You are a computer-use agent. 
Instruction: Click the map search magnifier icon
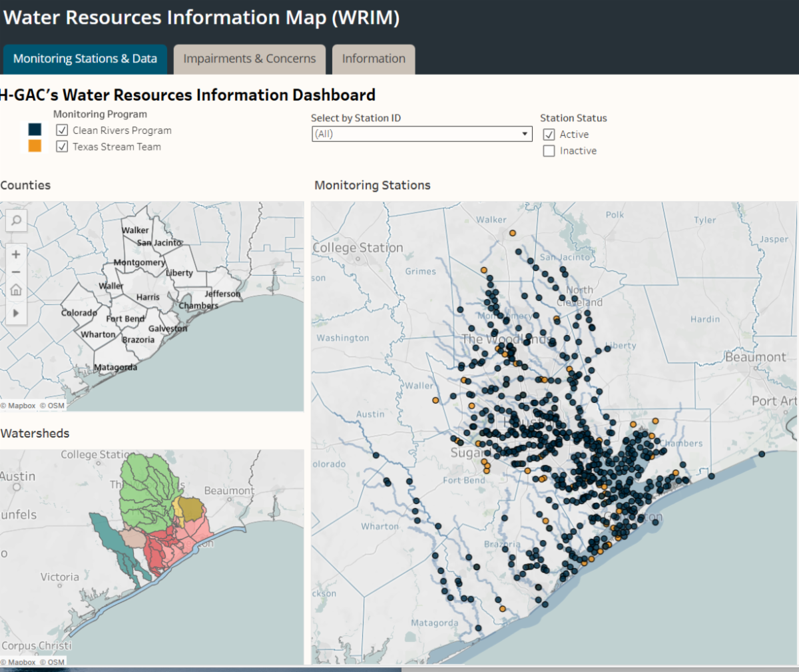coord(16,220)
